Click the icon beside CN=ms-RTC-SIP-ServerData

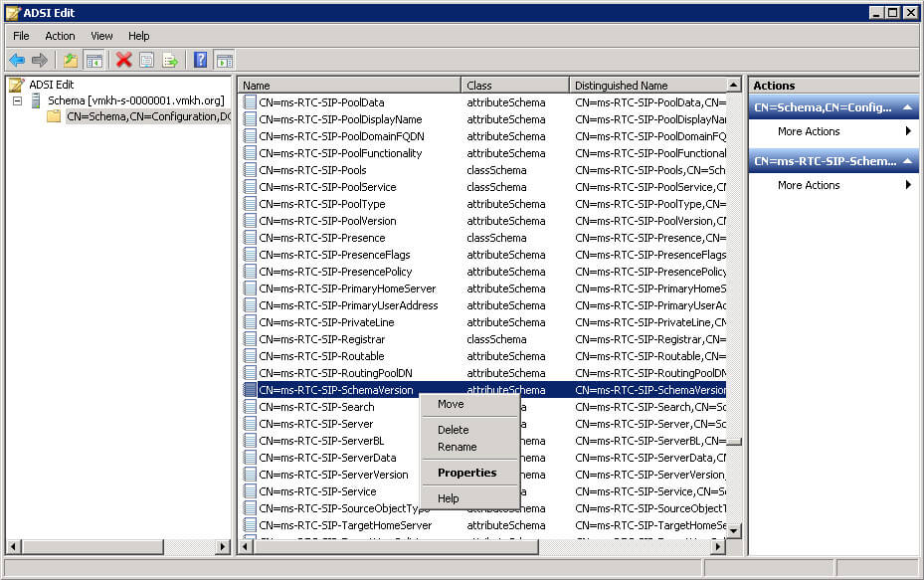(x=250, y=458)
